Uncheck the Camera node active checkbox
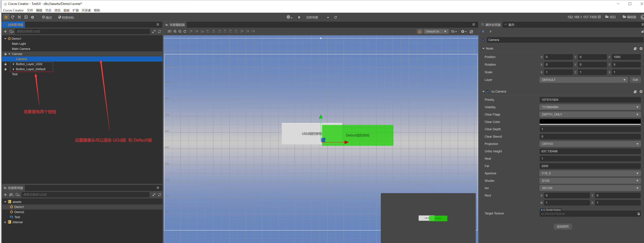Viewport: 644px width, 243px height. [x=484, y=40]
